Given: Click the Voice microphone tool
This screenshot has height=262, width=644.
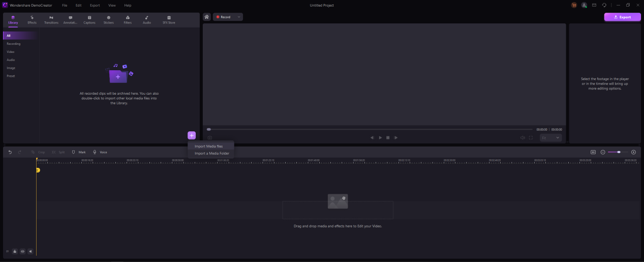Looking at the screenshot, I should 100,152.
